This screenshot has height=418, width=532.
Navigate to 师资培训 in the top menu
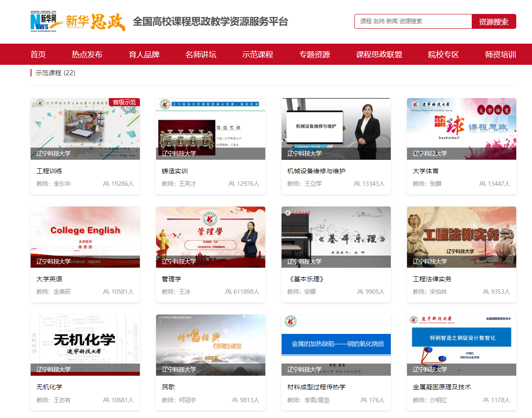(x=500, y=54)
